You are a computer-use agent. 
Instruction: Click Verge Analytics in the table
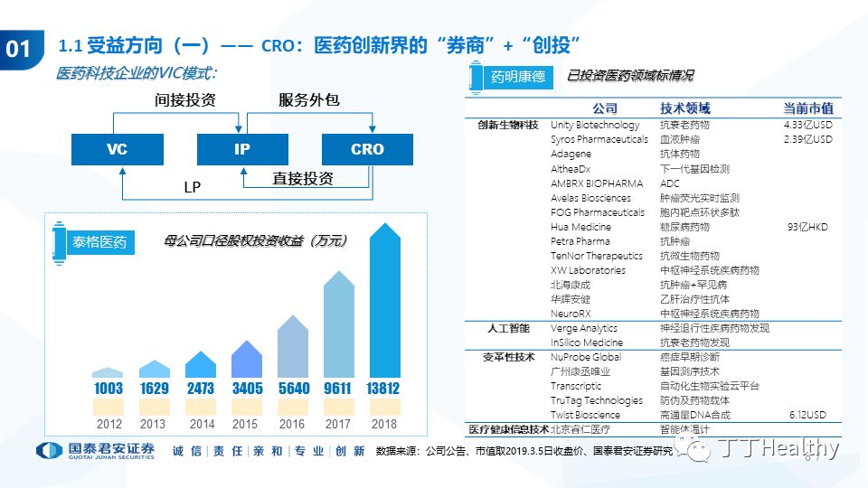pyautogui.click(x=583, y=328)
